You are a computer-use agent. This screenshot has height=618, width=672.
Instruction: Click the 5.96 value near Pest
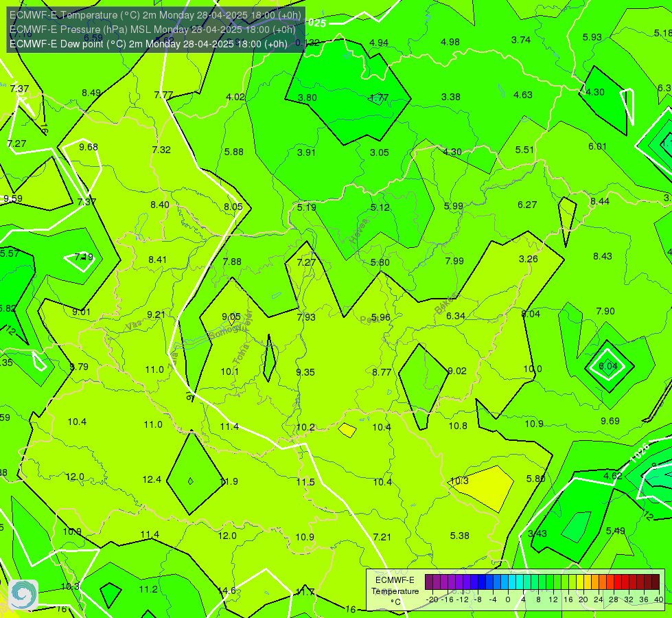click(380, 317)
